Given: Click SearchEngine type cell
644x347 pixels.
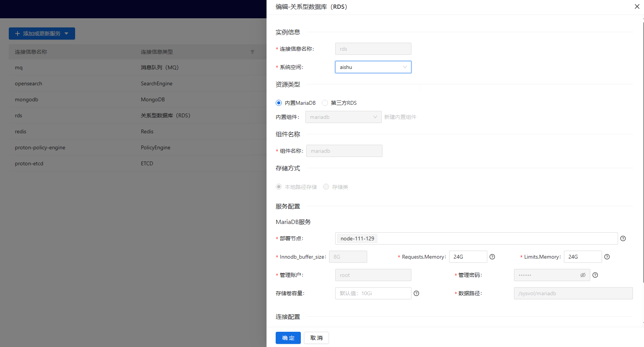Looking at the screenshot, I should [x=157, y=83].
